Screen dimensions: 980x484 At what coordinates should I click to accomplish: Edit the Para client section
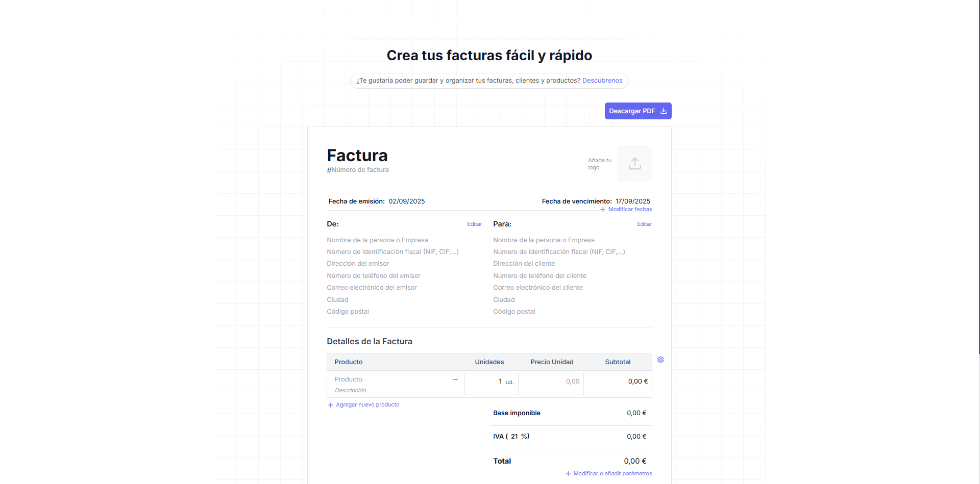click(x=644, y=224)
